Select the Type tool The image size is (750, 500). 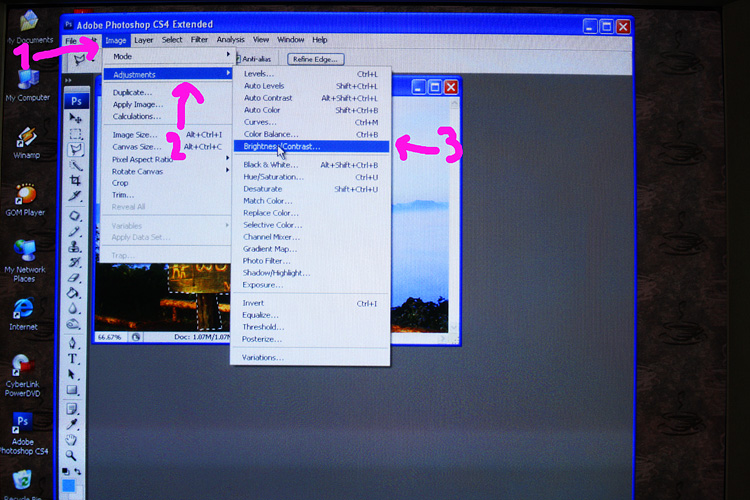72,359
